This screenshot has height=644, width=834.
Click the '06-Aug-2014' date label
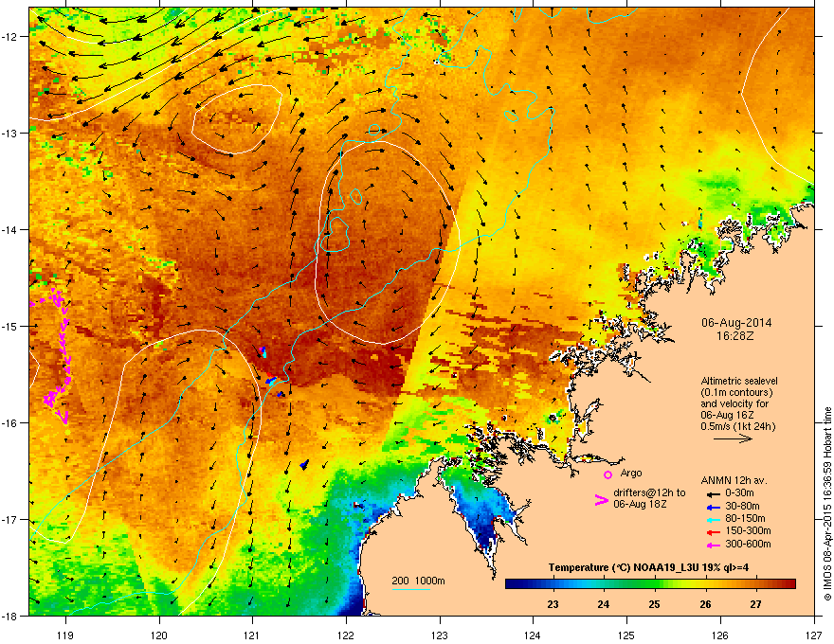736,323
